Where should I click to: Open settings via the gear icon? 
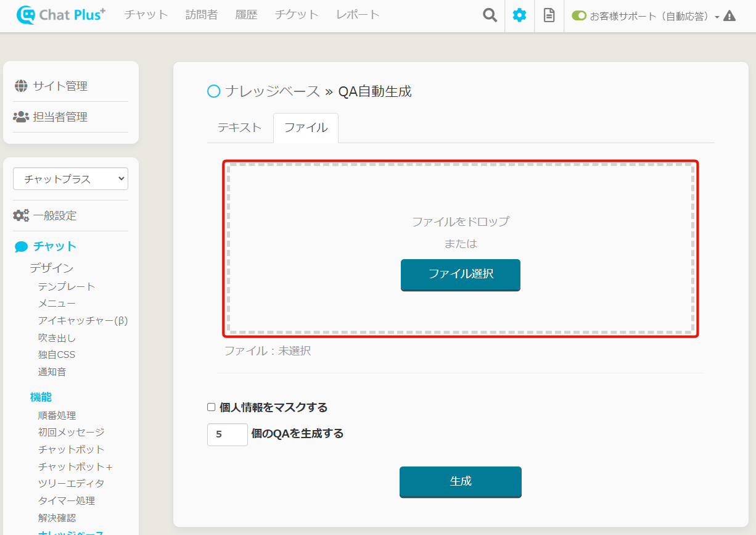point(519,15)
